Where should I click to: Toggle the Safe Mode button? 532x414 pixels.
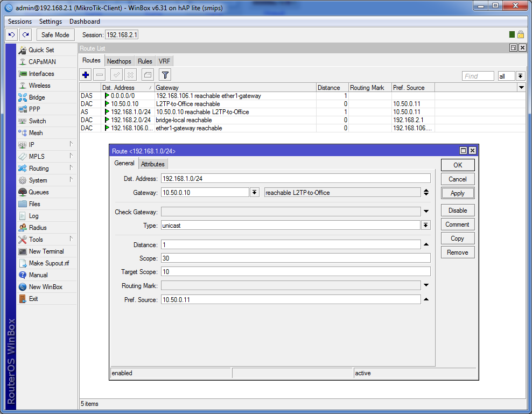pos(55,34)
